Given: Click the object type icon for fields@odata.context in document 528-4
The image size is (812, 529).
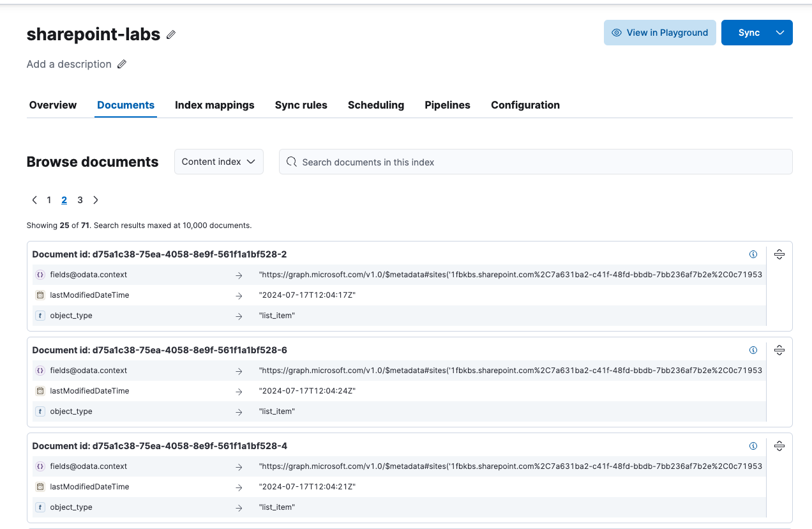Looking at the screenshot, I should click(x=40, y=466).
